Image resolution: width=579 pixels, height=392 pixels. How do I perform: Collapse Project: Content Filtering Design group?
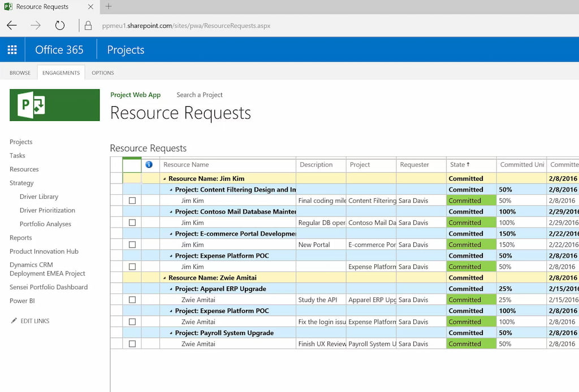[171, 190]
